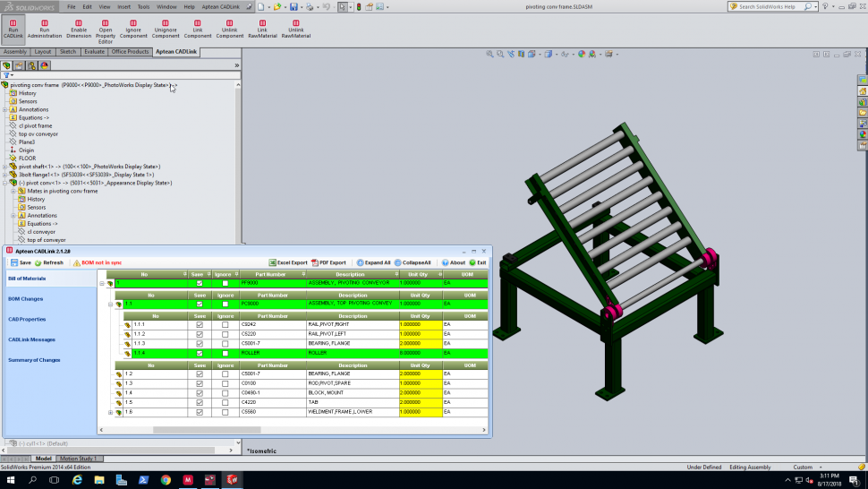
Task: Click Unignore Component in the ribbon
Action: 166,29
